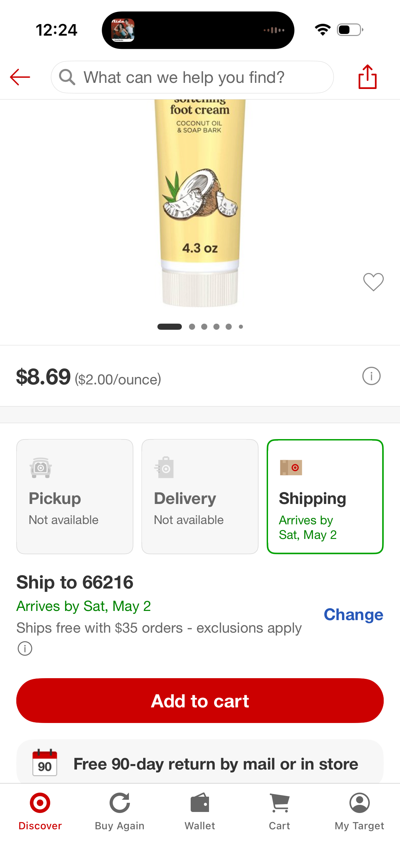Screen dimensions: 400x868
Task: Tap the now-playing album art in Dynamic Island
Action: coord(123,30)
